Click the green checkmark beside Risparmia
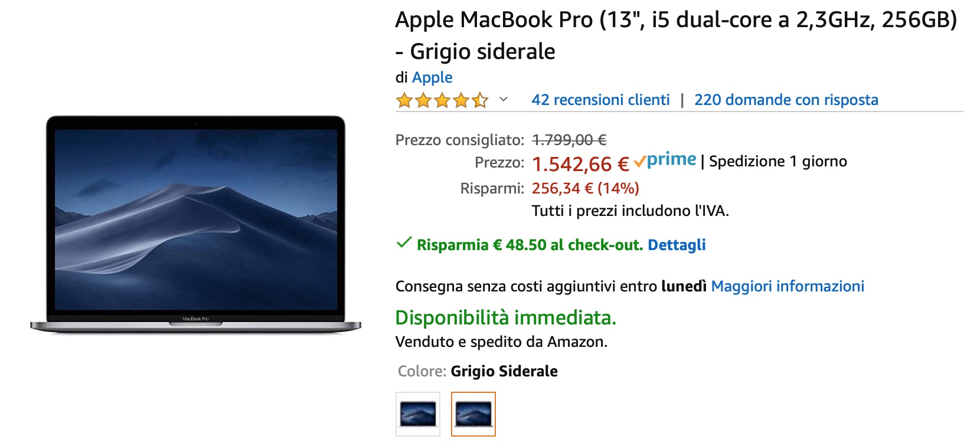Viewport: 980px width, 446px height. click(404, 242)
